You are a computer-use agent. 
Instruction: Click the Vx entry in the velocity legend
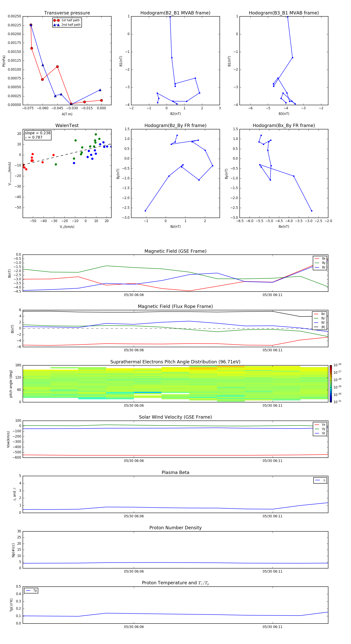320,424
